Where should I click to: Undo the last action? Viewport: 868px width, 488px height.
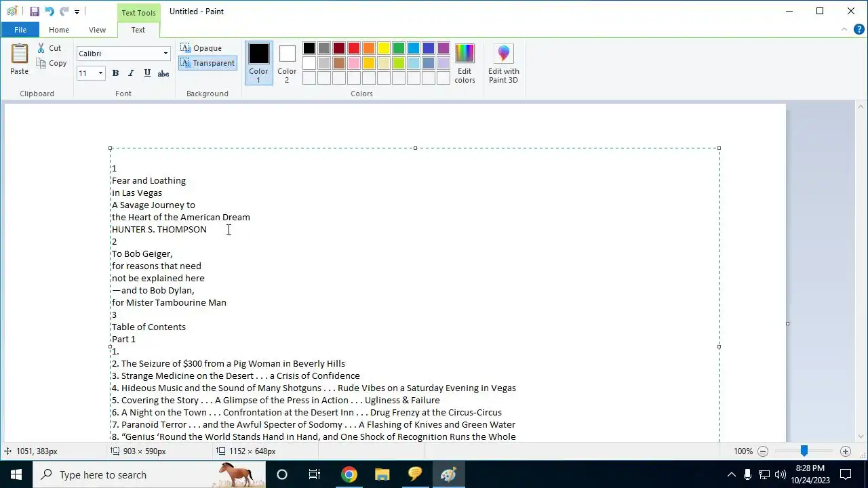(49, 12)
